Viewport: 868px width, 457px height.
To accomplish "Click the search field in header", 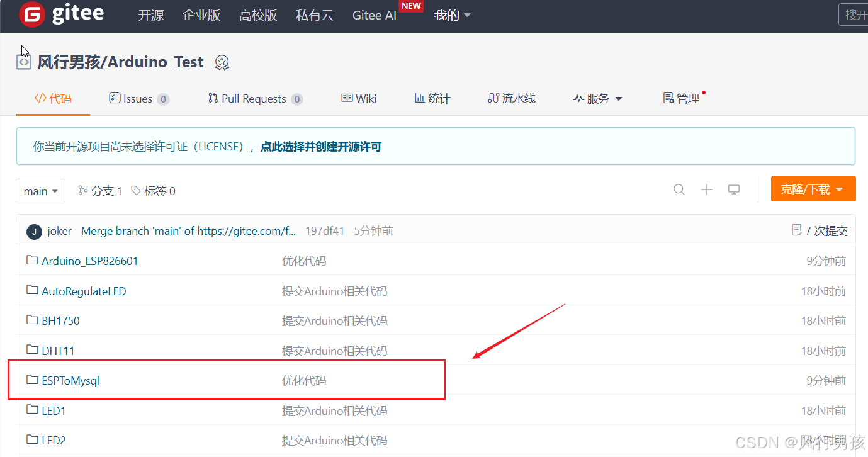I will coord(854,14).
